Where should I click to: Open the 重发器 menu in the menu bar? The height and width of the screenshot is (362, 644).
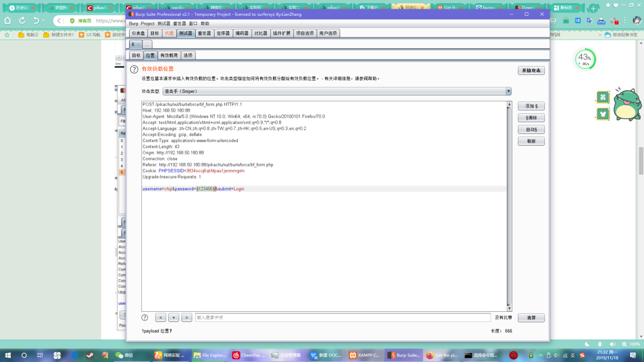tap(179, 24)
